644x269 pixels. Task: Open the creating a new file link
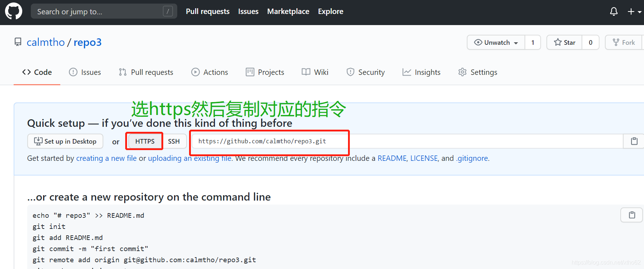pos(107,158)
